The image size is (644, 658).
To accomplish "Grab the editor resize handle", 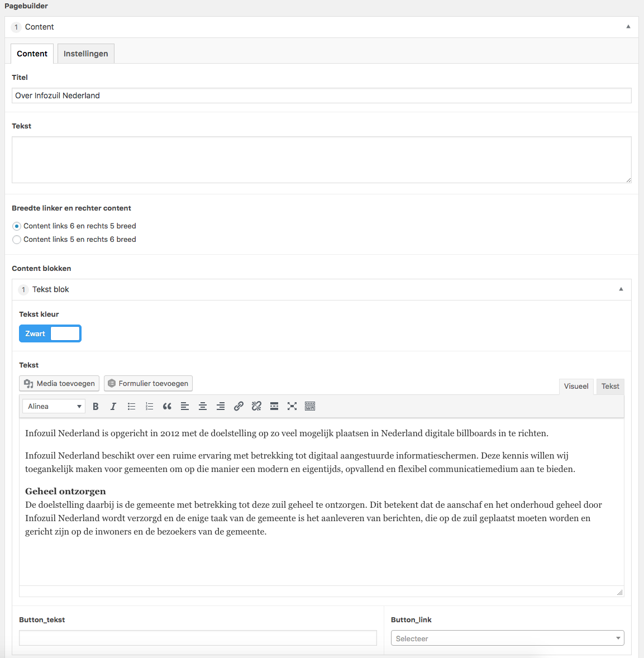I will pos(619,592).
